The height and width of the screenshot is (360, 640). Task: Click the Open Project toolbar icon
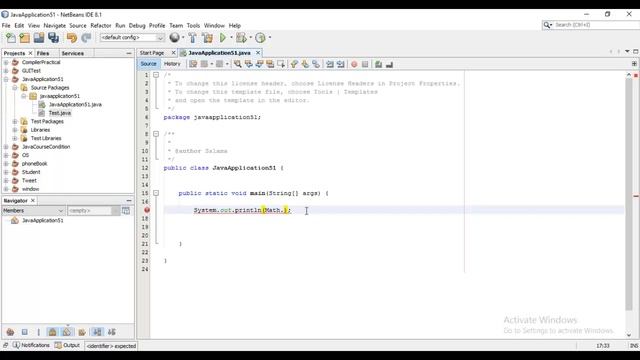39,38
